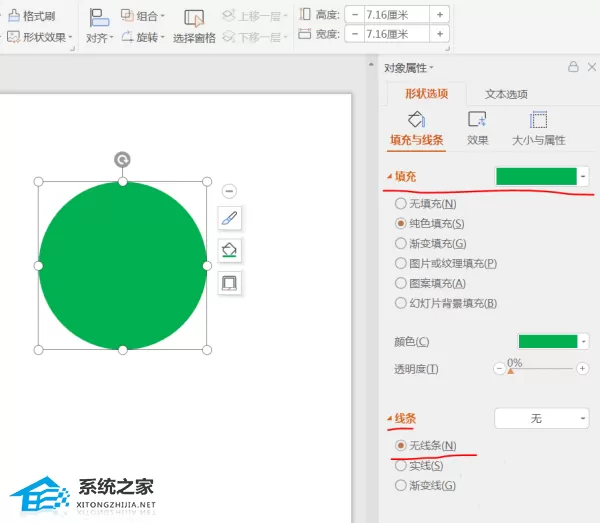Select the Shape Options (形状选项) tab

(x=426, y=94)
